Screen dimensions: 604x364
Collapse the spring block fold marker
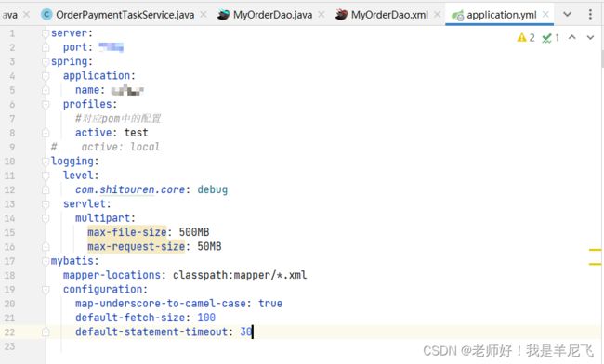click(x=46, y=62)
